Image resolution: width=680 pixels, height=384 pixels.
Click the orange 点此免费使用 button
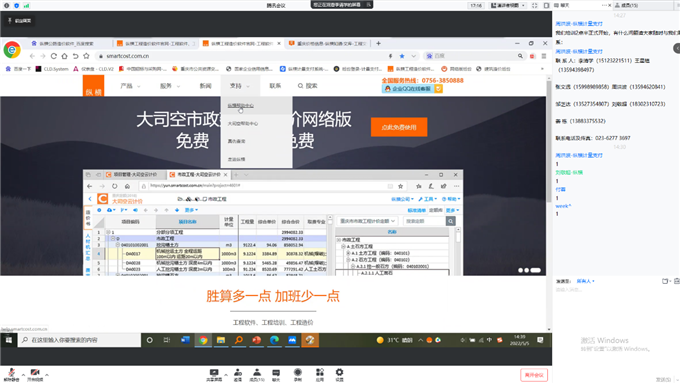pyautogui.click(x=399, y=127)
